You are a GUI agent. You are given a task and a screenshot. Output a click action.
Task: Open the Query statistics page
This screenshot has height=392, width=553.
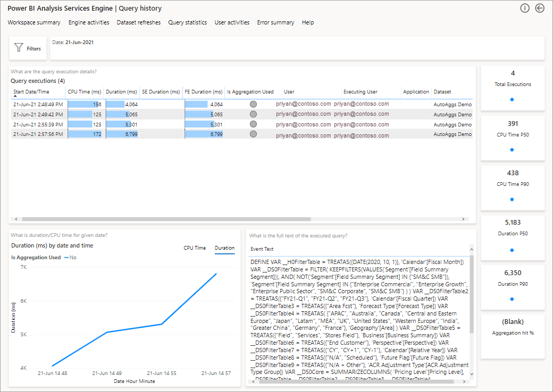188,22
